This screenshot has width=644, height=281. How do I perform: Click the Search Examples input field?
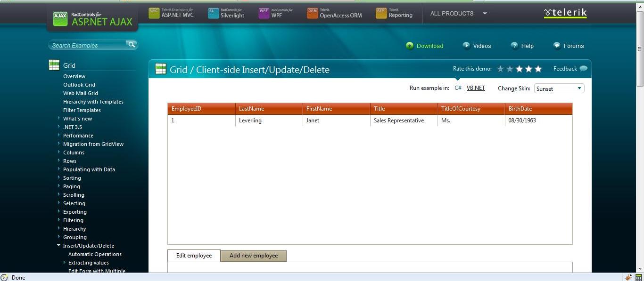[x=87, y=45]
